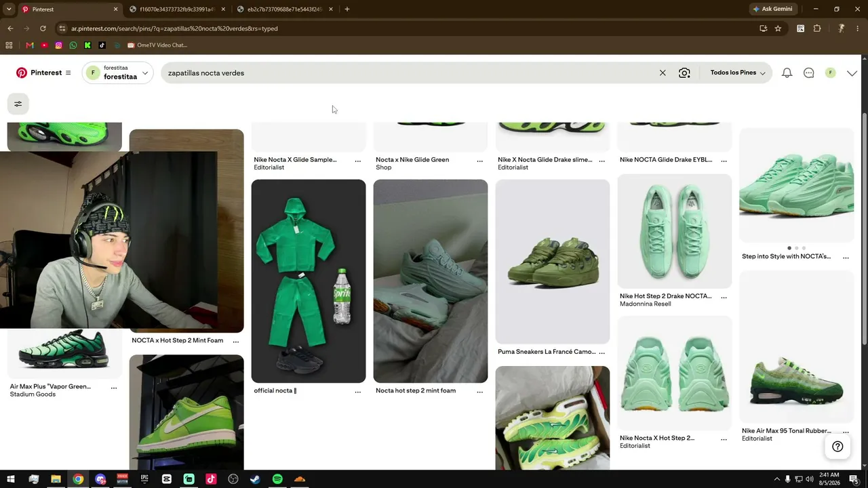Start a visual search with the camera icon
This screenshot has width=868, height=488.
pyautogui.click(x=684, y=73)
